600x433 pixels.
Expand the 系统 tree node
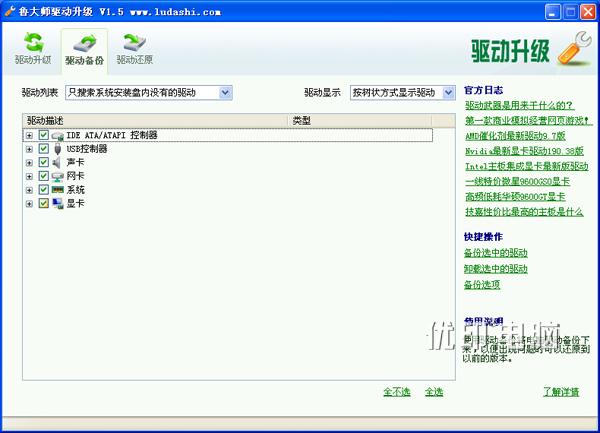[29, 190]
